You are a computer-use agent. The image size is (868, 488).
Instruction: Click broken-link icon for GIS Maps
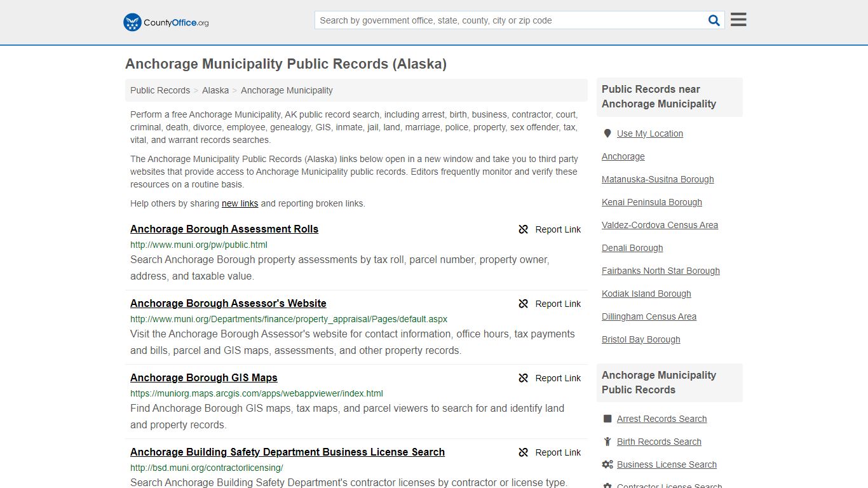click(x=524, y=378)
